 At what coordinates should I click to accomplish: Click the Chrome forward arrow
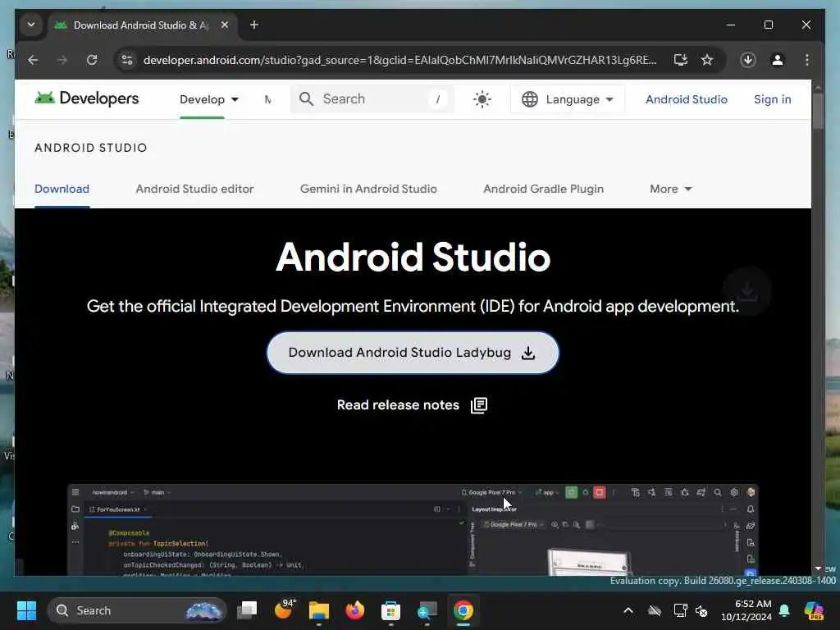click(x=62, y=60)
